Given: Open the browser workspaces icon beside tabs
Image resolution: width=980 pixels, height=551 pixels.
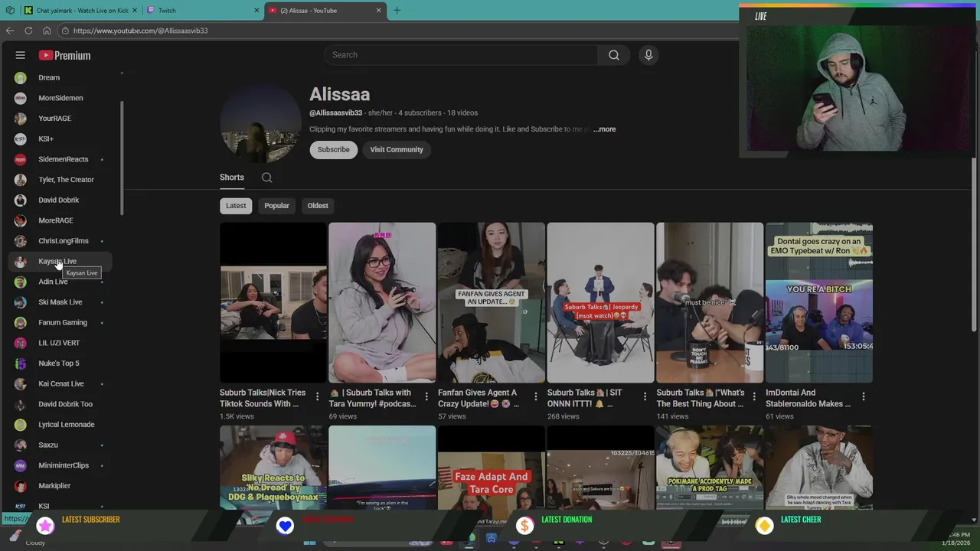Looking at the screenshot, I should (10, 11).
